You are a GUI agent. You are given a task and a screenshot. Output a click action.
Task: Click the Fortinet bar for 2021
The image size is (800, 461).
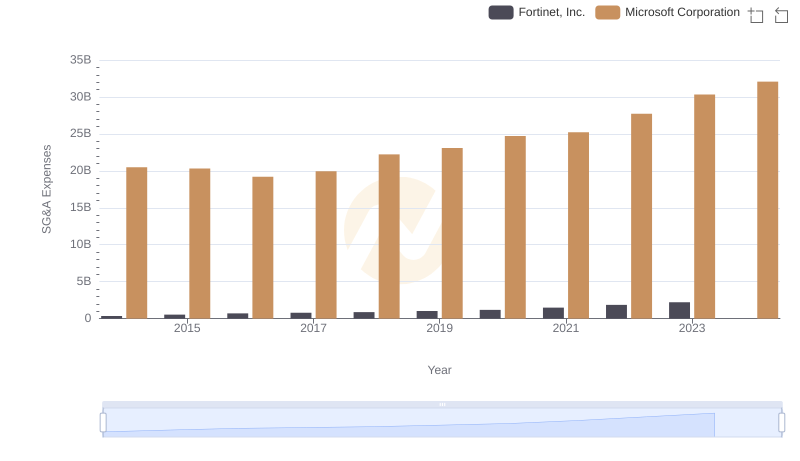[x=554, y=313]
